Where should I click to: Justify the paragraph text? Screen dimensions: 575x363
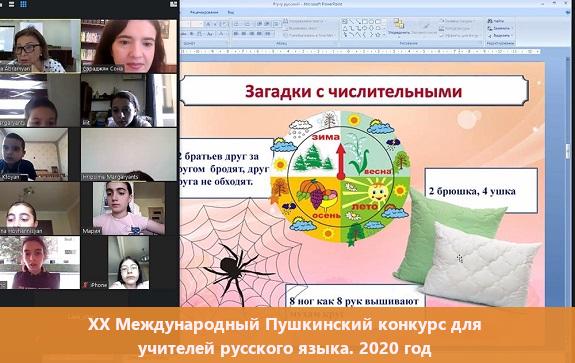pos(259,34)
